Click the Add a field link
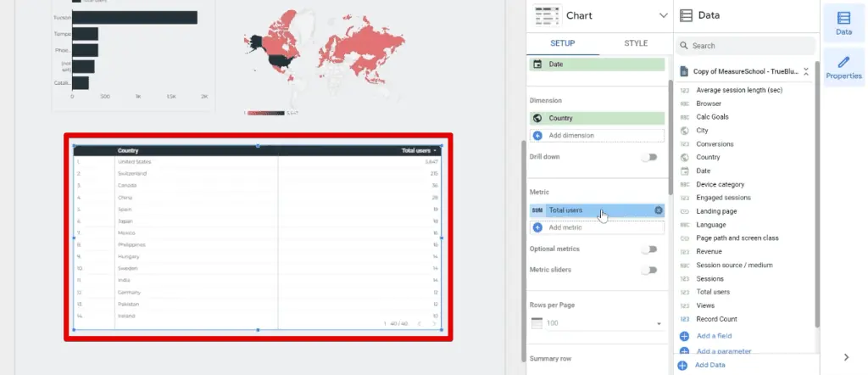 point(714,336)
